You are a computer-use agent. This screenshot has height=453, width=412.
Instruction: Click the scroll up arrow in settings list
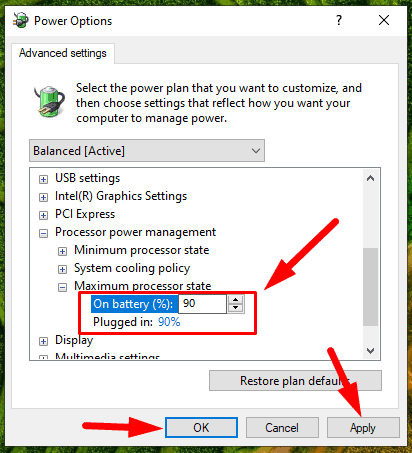click(370, 178)
